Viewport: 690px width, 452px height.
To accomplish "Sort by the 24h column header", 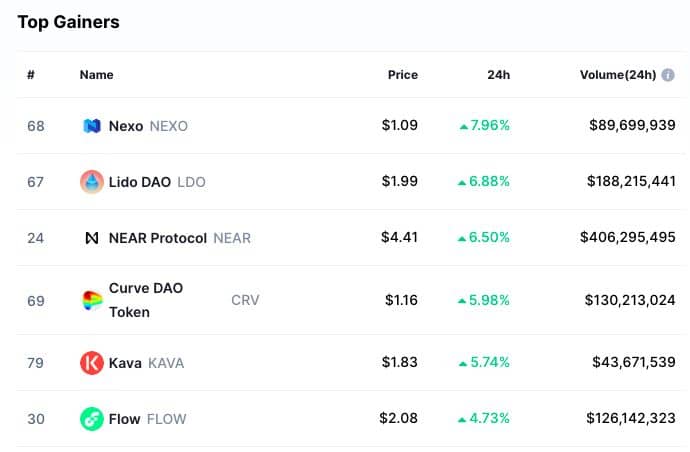I will pyautogui.click(x=499, y=75).
